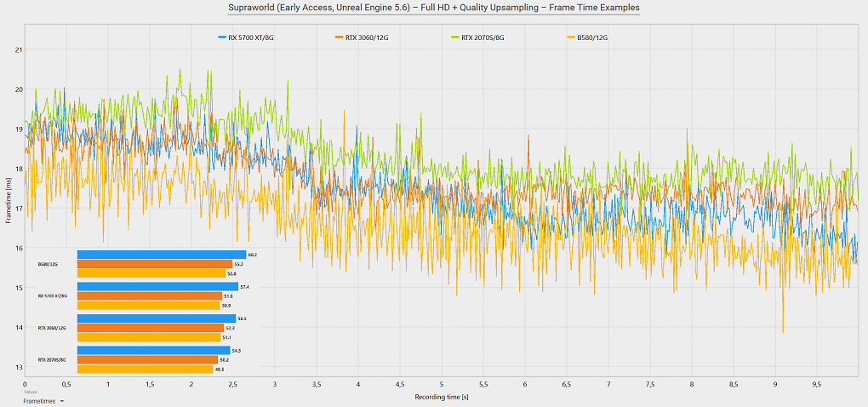Click the Recording time [s] axis label
This screenshot has height=407, width=868.
pyautogui.click(x=442, y=397)
